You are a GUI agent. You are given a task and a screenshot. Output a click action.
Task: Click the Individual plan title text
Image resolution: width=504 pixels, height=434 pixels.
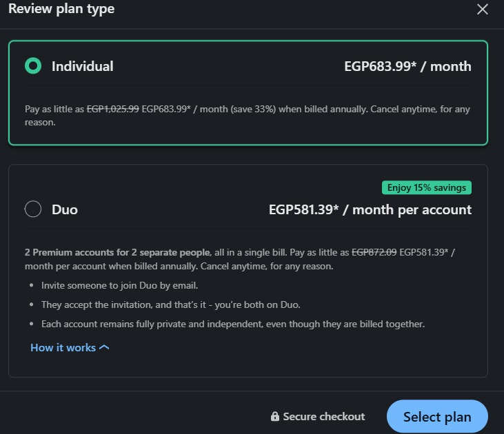[x=82, y=66]
